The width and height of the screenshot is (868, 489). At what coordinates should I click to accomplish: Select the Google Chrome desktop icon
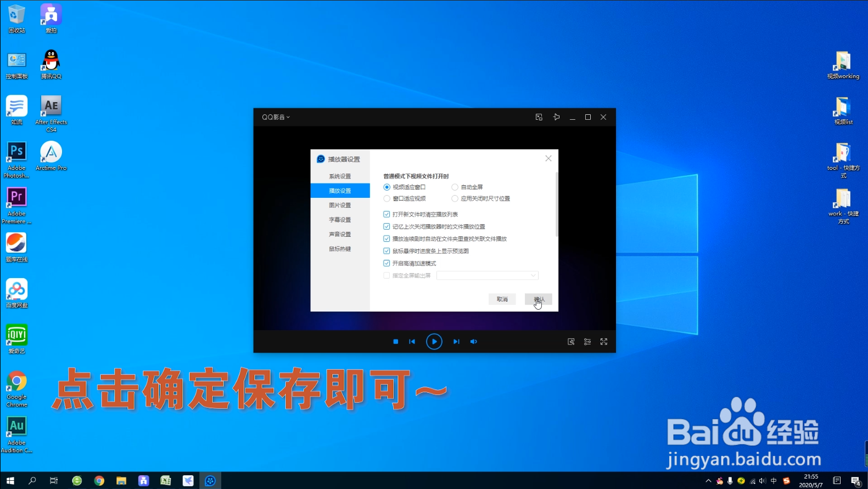coord(16,389)
